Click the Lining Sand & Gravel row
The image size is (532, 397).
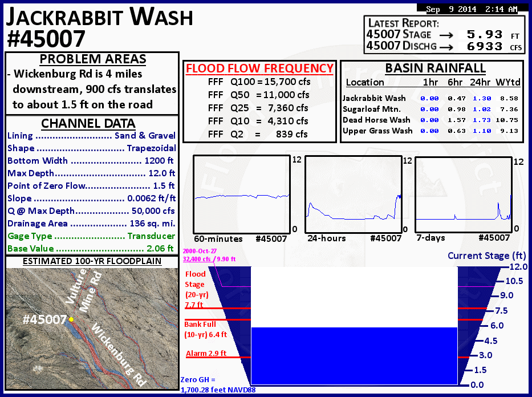click(x=92, y=136)
